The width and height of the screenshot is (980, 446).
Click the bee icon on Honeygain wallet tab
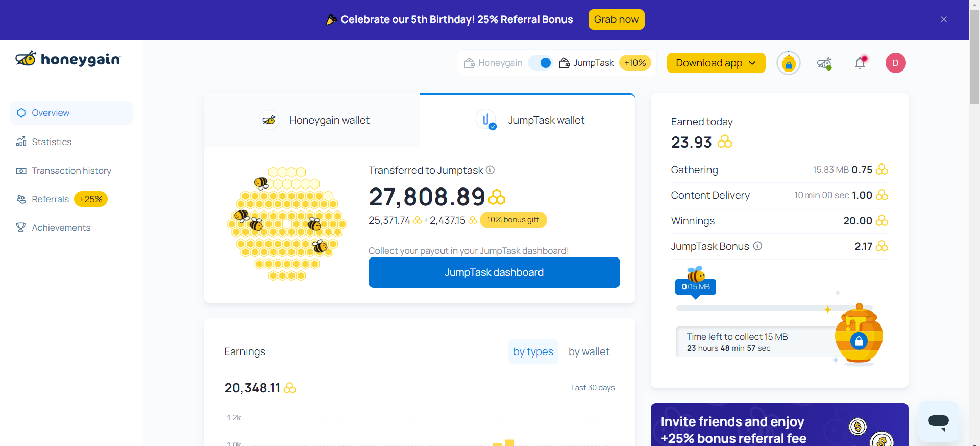(x=269, y=120)
